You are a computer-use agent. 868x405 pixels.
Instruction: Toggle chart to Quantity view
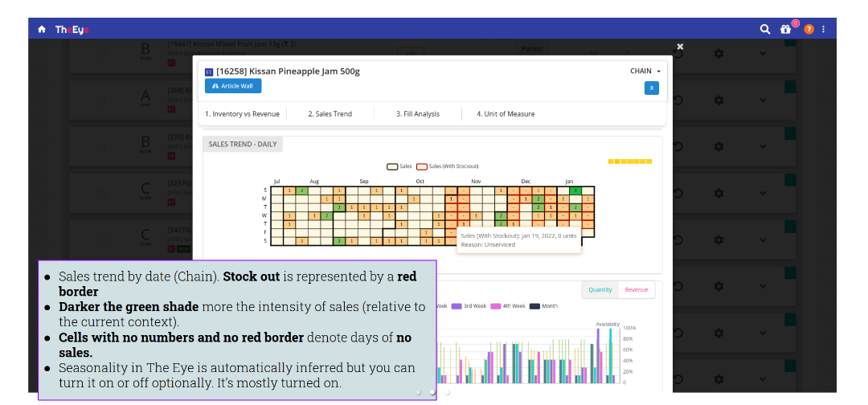click(600, 290)
